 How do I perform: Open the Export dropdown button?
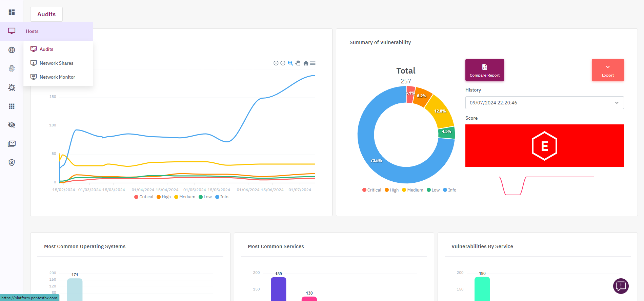tap(608, 70)
